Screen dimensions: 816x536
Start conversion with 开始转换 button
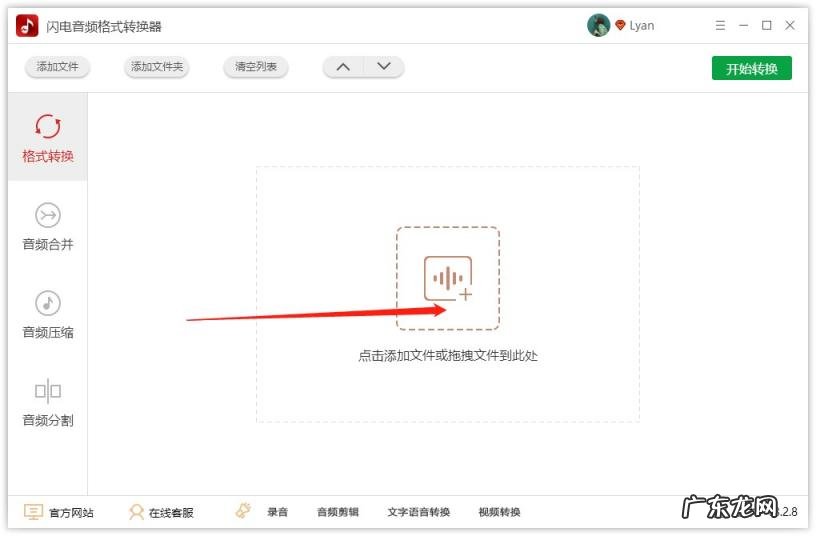pos(751,68)
